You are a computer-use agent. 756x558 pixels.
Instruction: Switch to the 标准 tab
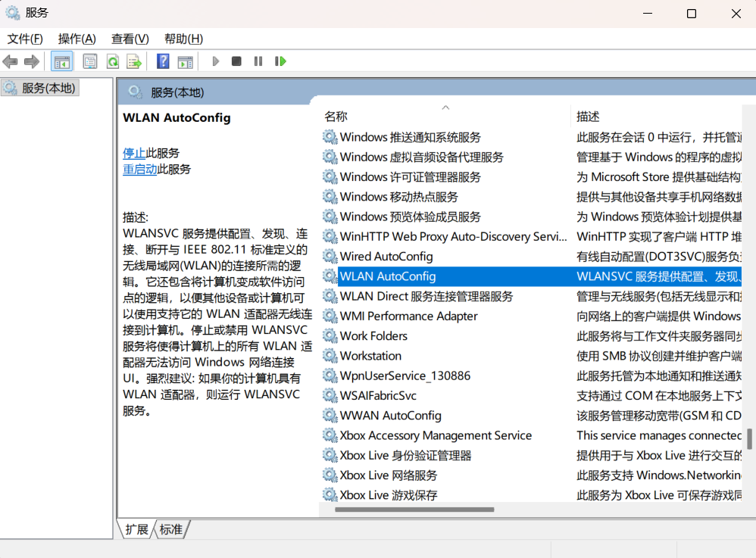click(x=171, y=529)
